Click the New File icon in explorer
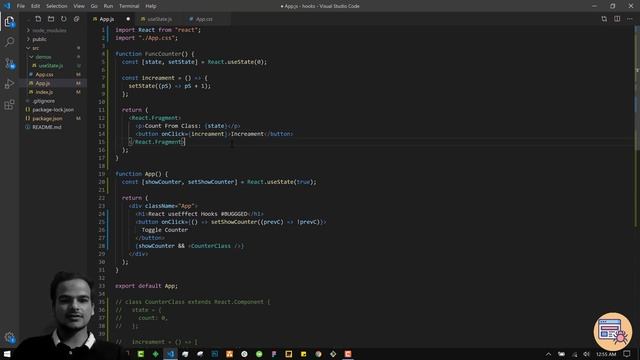Viewport: 640px width, 360px height. [38, 19]
